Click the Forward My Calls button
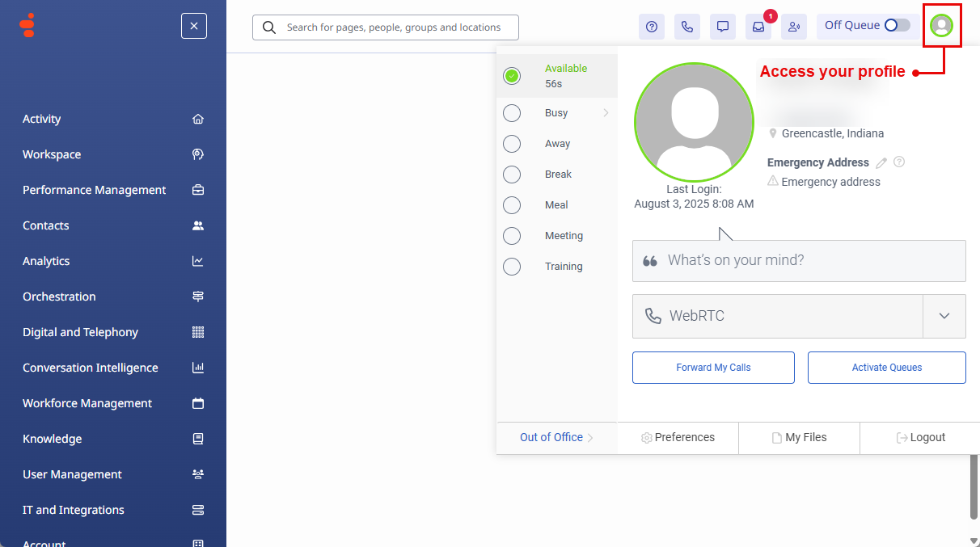 [x=713, y=368]
